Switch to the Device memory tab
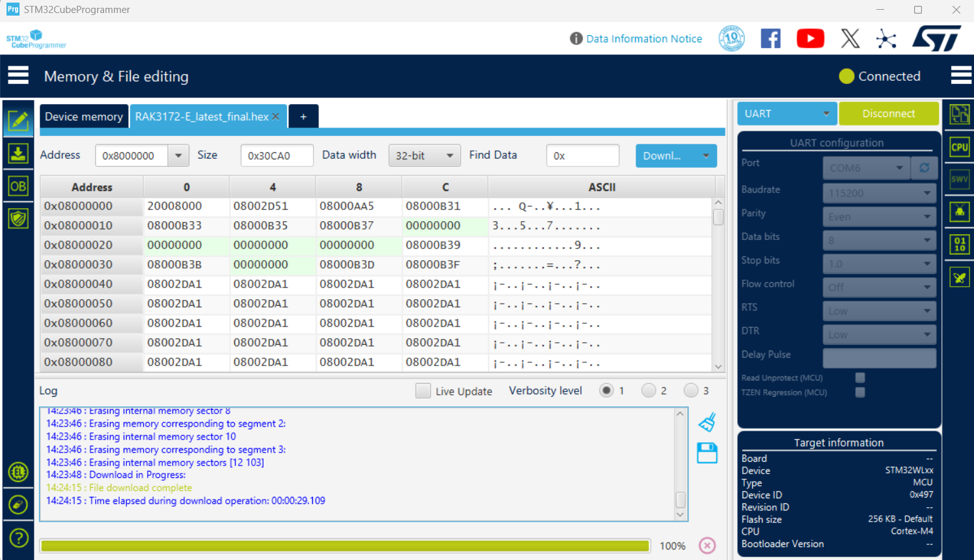The height and width of the screenshot is (560, 974). point(84,116)
